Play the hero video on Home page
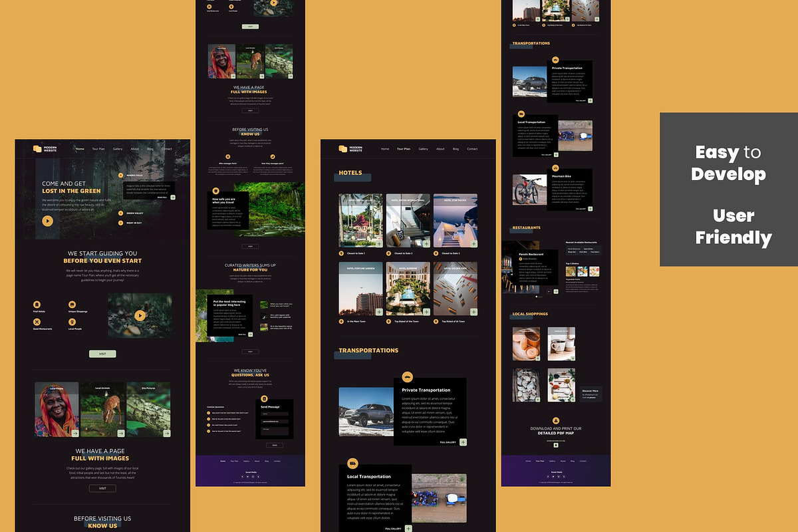This screenshot has height=532, width=798. click(x=47, y=221)
